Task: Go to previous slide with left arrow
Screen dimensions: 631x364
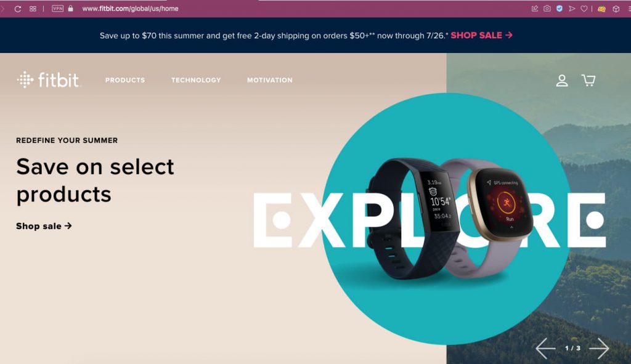Action: [x=545, y=348]
